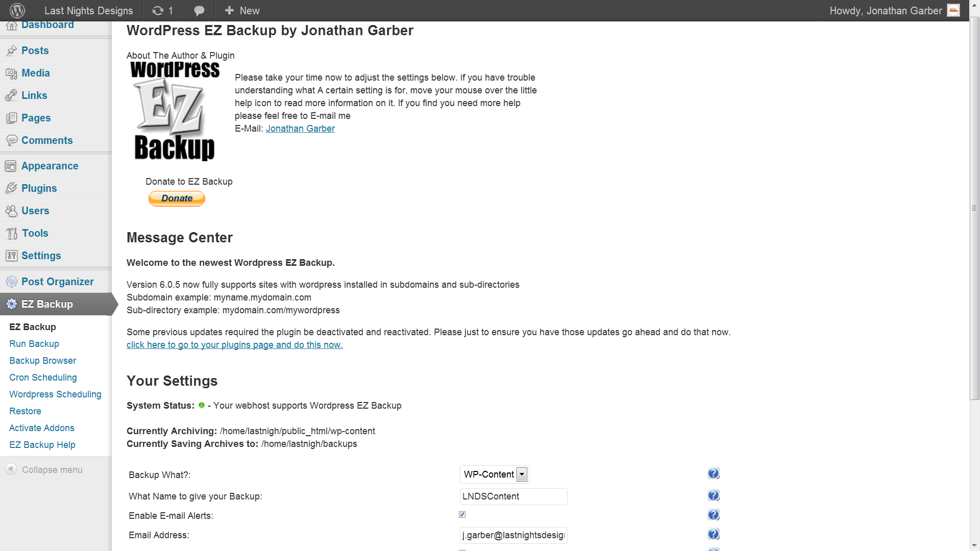This screenshot has height=551, width=980.
Task: Click the Media icon in sidebar
Action: pyautogui.click(x=11, y=73)
